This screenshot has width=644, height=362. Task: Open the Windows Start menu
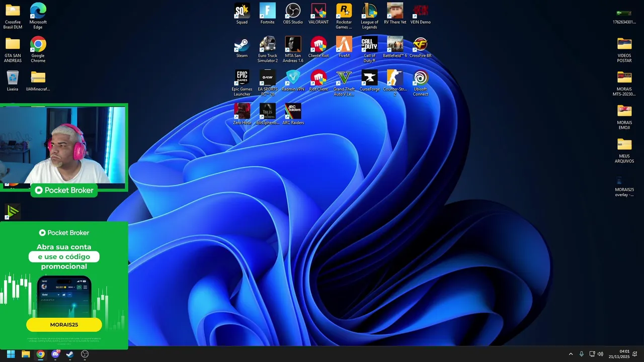11,354
